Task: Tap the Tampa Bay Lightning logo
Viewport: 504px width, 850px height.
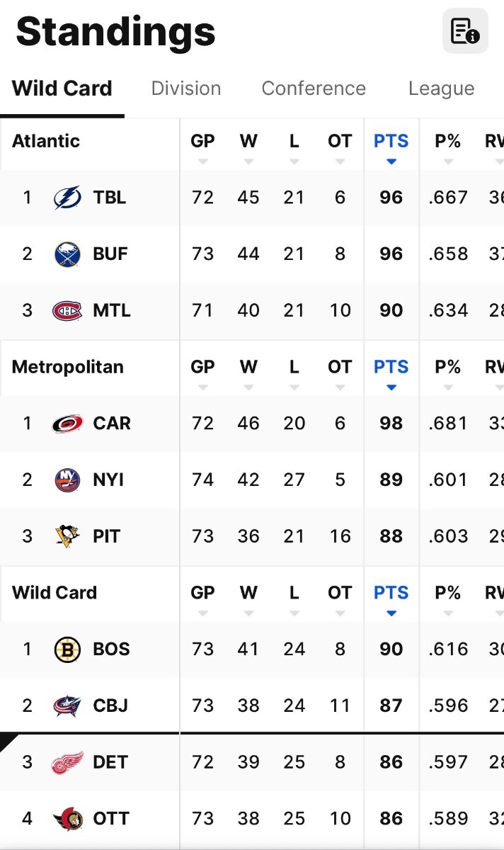Action: pyautogui.click(x=67, y=197)
